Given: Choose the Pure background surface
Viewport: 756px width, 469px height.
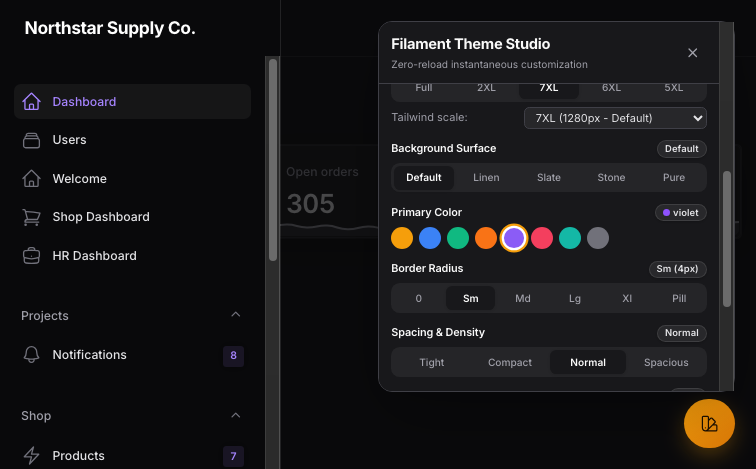Looking at the screenshot, I should click(x=674, y=177).
